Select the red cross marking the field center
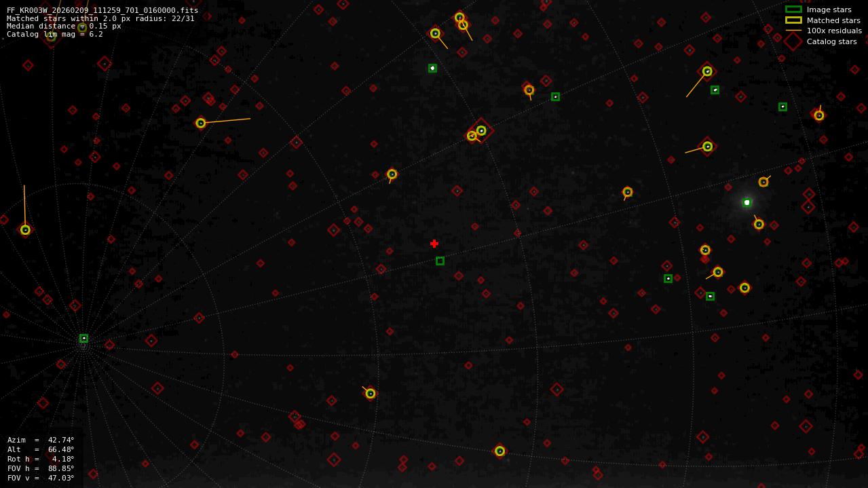Screen dimensions: 868x488 [434, 243]
